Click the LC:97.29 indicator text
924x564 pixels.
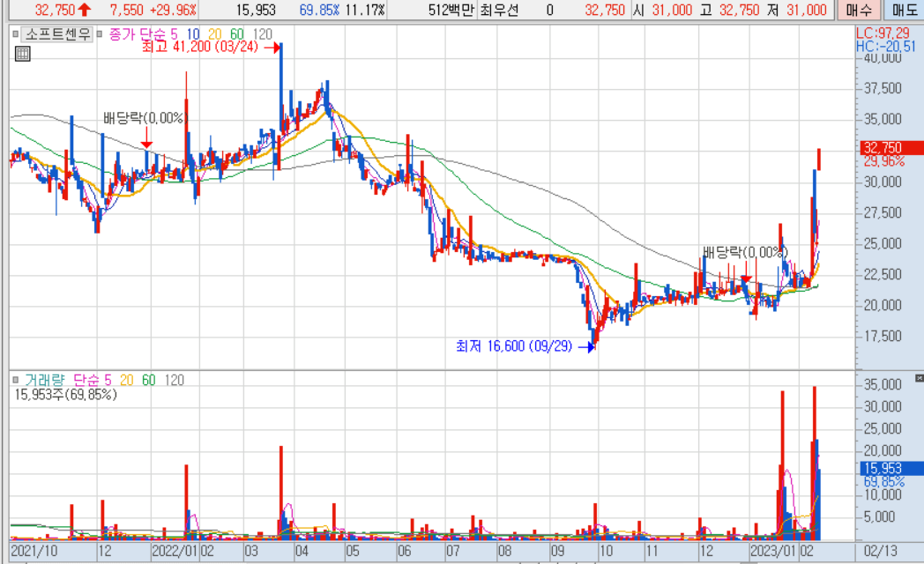883,33
